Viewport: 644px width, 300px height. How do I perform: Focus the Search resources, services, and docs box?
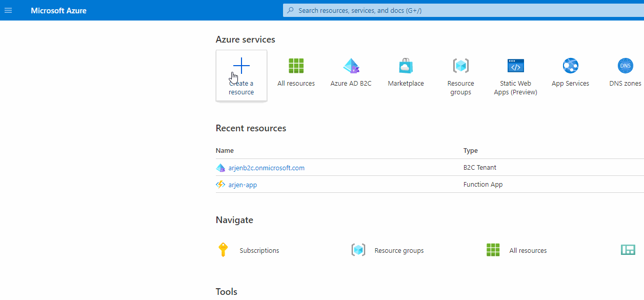(461, 10)
